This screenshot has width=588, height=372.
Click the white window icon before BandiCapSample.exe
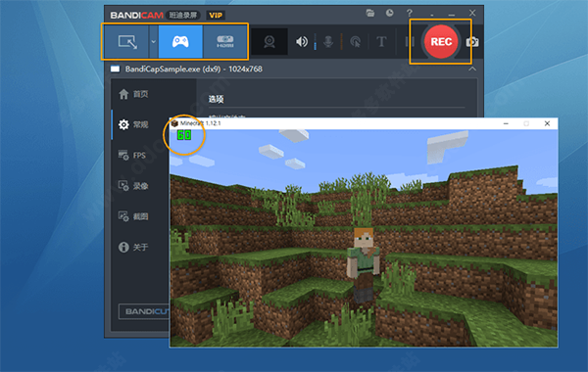point(115,69)
